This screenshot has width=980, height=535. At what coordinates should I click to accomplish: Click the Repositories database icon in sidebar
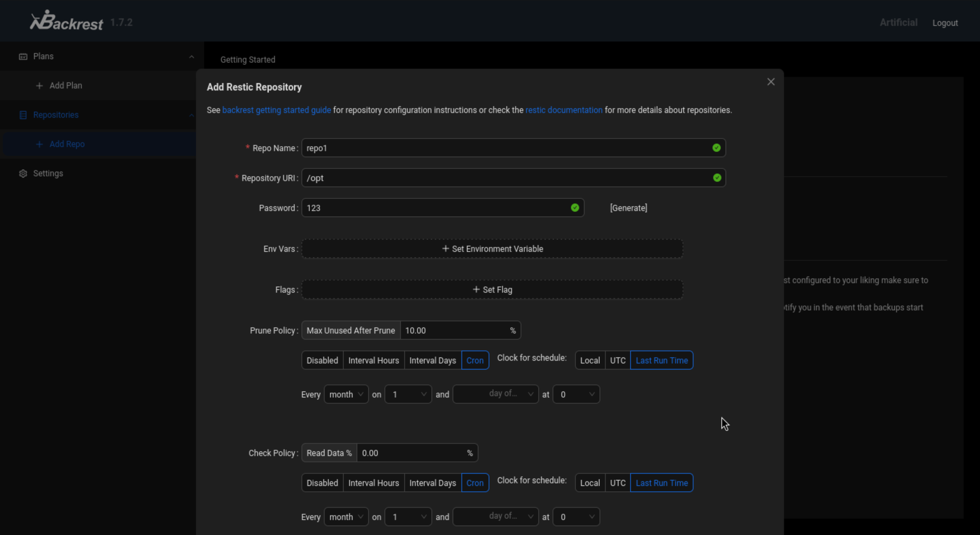pos(23,115)
